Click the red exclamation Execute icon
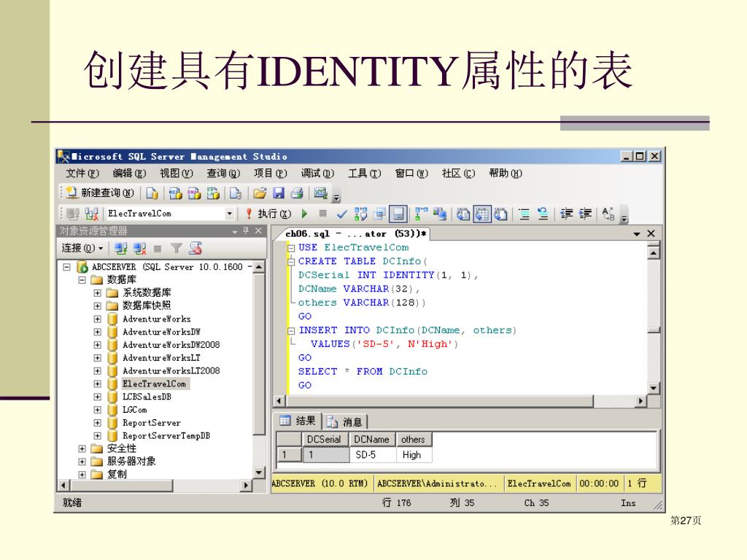The height and width of the screenshot is (560, 747). click(x=249, y=214)
